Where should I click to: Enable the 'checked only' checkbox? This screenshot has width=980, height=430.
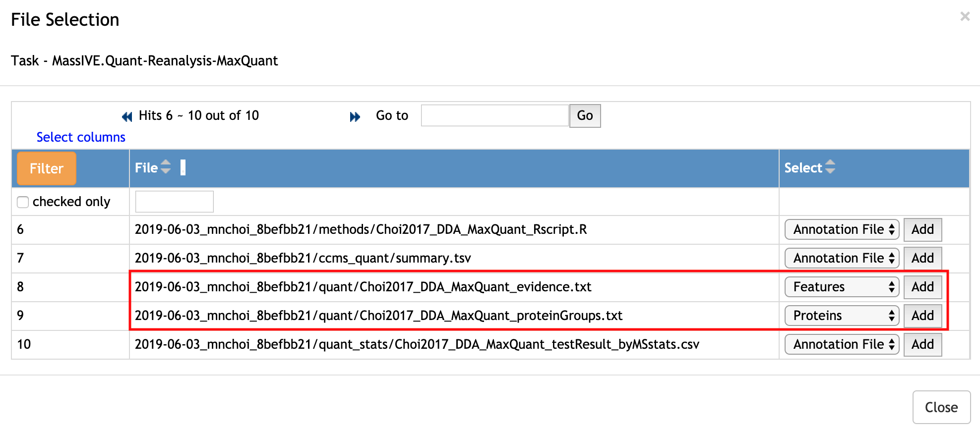tap(23, 202)
